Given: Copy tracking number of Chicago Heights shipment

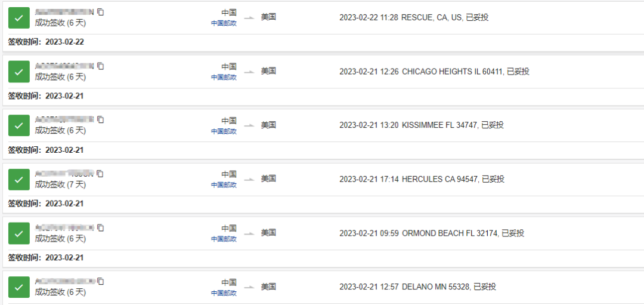Looking at the screenshot, I should pos(101,66).
